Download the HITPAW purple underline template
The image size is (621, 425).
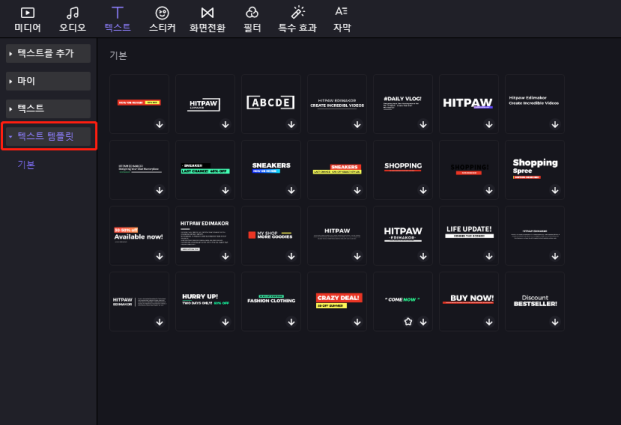(x=489, y=124)
